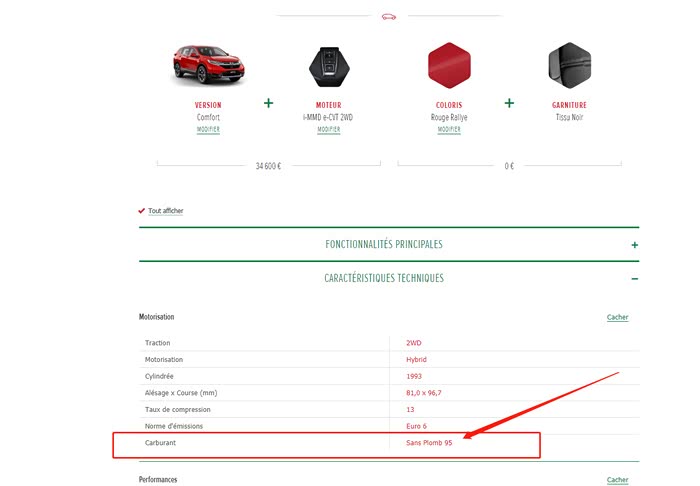The image size is (700, 486).
Task: Click MODIFIER under Coloris Rouge Rallye
Action: (x=449, y=129)
